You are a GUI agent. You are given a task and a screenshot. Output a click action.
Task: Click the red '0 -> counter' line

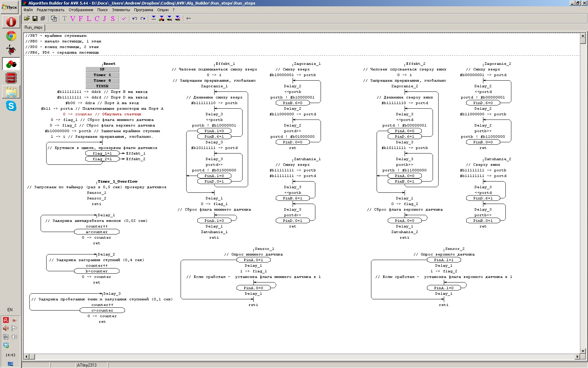(x=102, y=114)
